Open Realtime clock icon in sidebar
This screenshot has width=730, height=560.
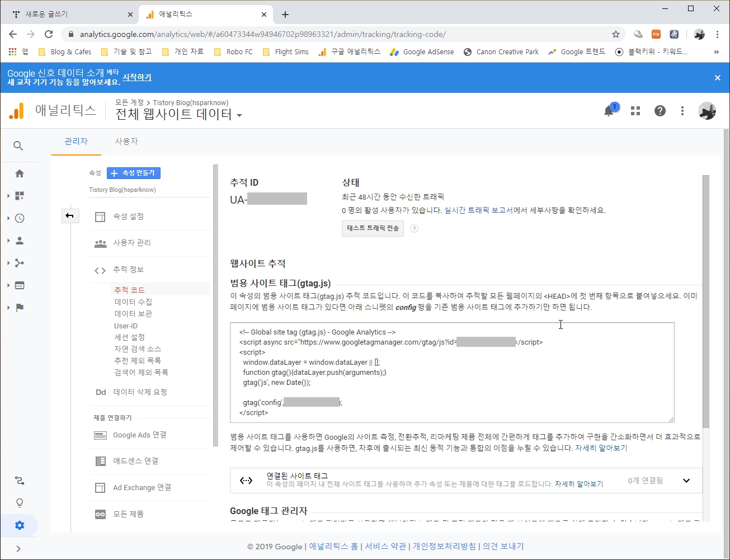(x=20, y=218)
